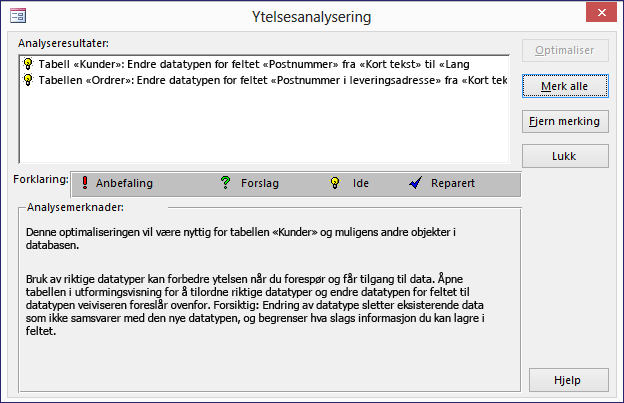
Task: Click the Forslag legend label
Action: (260, 183)
